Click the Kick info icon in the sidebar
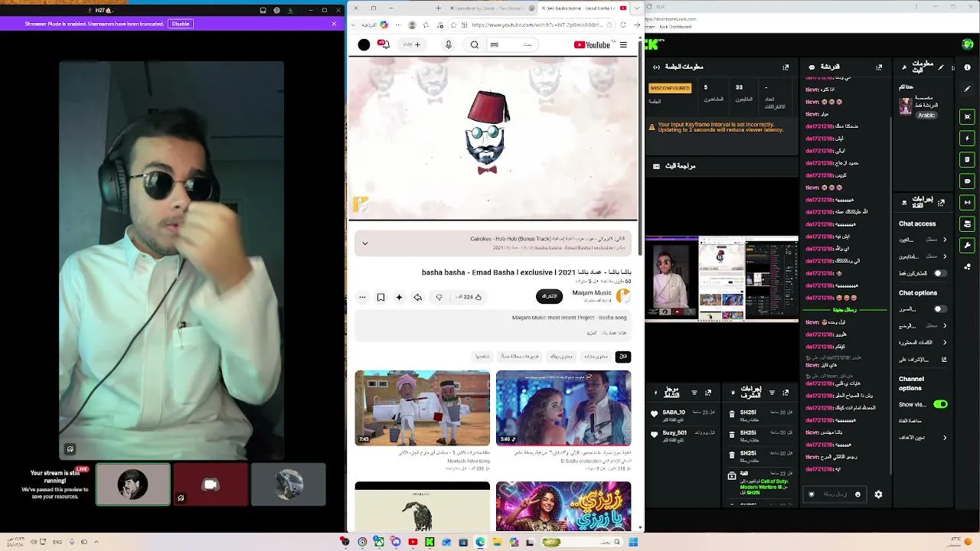This screenshot has height=551, width=980. (x=968, y=67)
